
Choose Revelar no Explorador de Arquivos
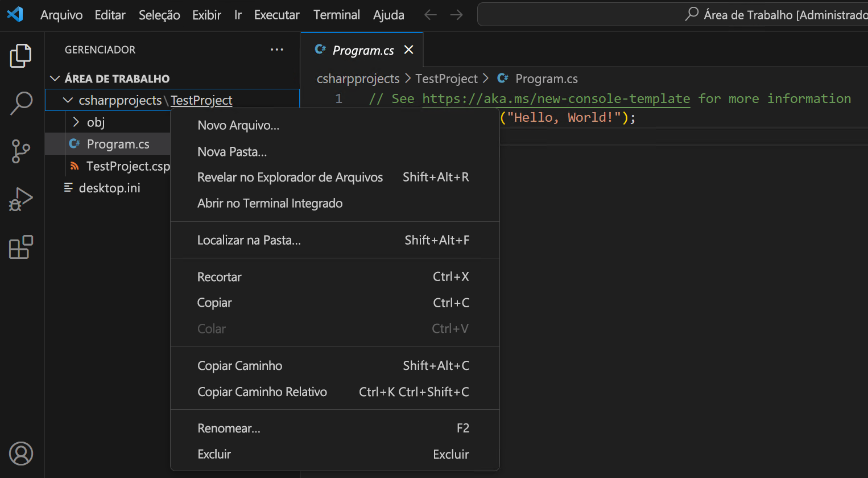pos(335,177)
